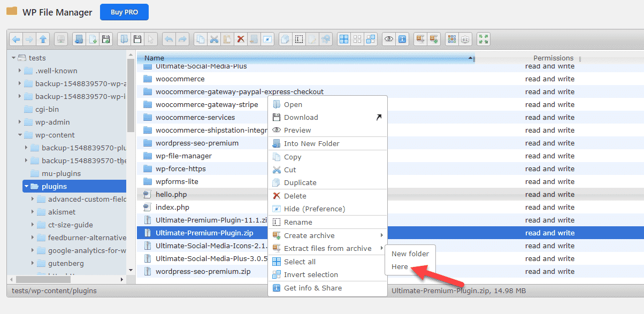Choose Download in the context menu

coord(327,117)
